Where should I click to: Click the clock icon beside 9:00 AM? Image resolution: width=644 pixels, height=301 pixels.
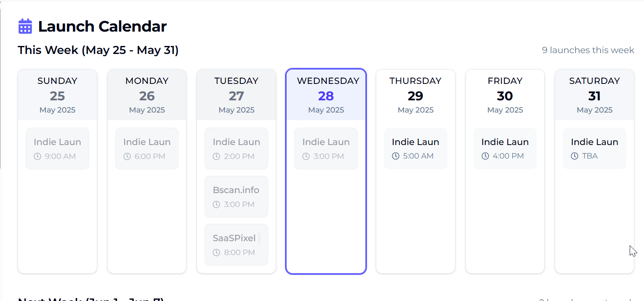37,156
